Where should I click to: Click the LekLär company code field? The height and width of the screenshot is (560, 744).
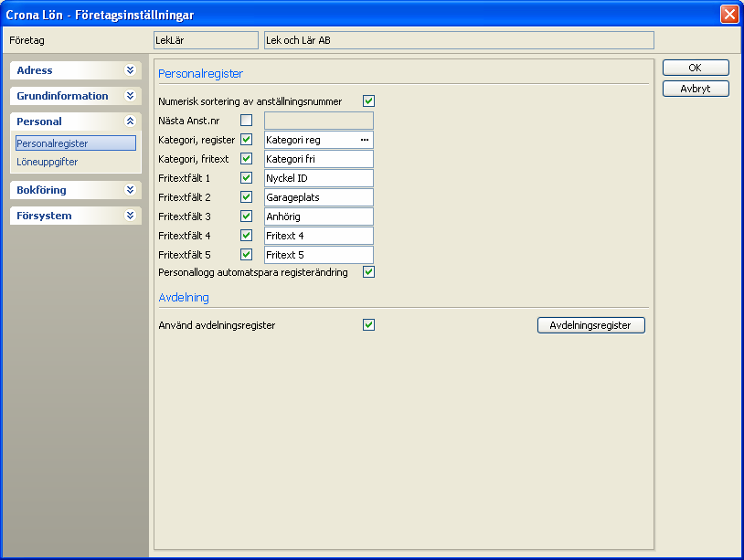tap(206, 40)
